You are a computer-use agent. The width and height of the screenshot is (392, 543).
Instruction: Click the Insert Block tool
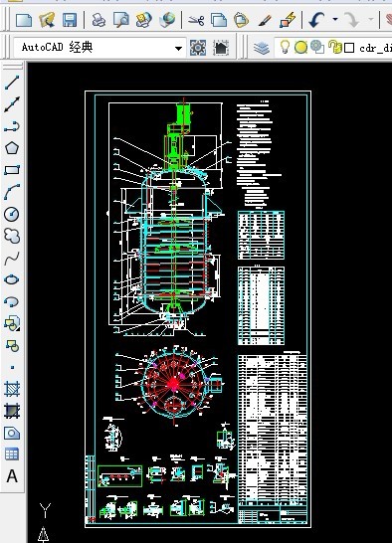[12, 323]
